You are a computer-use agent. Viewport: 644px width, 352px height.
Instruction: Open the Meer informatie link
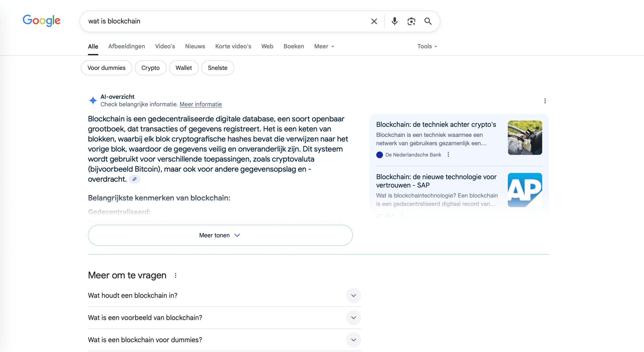click(x=201, y=104)
